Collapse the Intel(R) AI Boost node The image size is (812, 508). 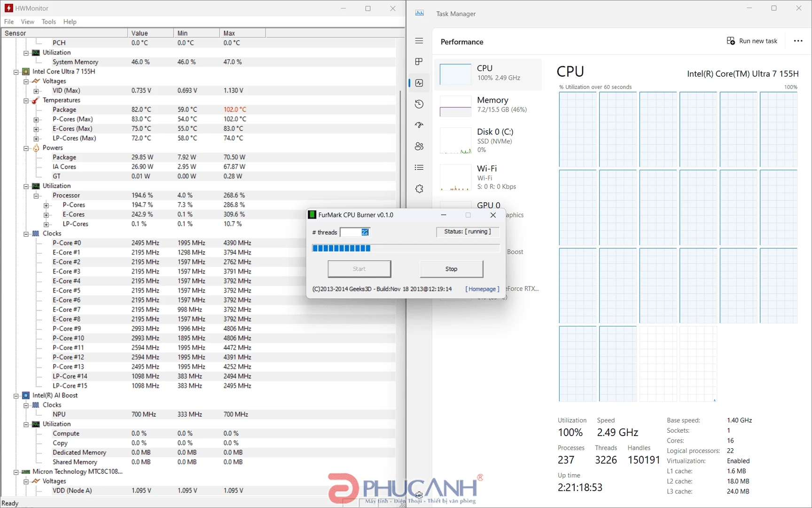(x=16, y=396)
